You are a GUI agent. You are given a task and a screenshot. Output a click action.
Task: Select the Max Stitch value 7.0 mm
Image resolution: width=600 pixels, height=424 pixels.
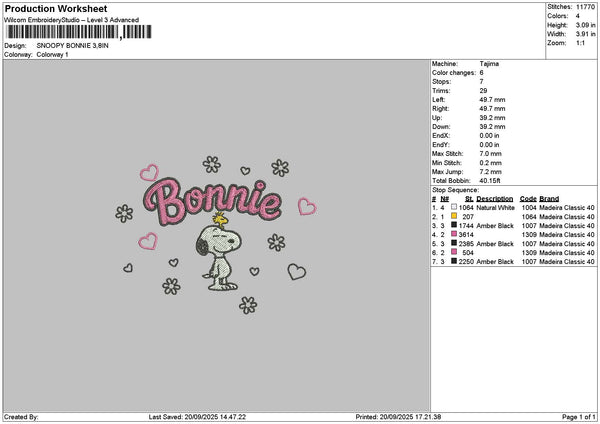click(x=490, y=154)
